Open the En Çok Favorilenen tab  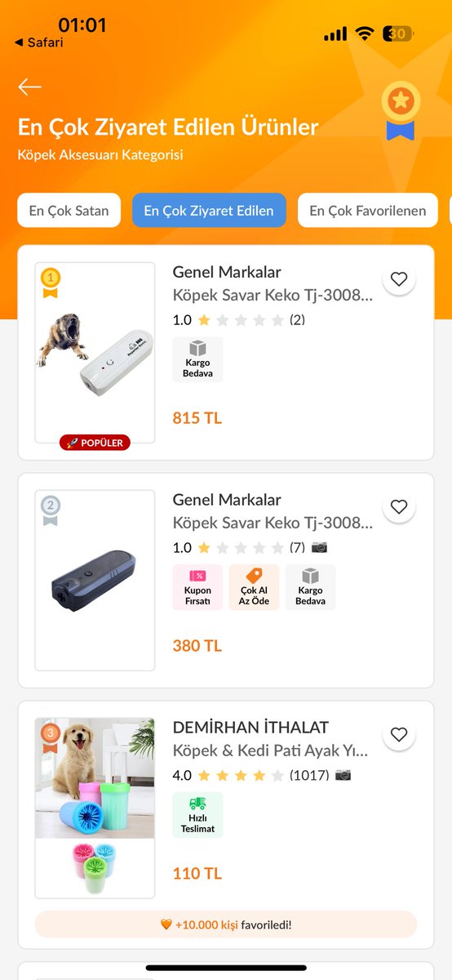tap(368, 210)
